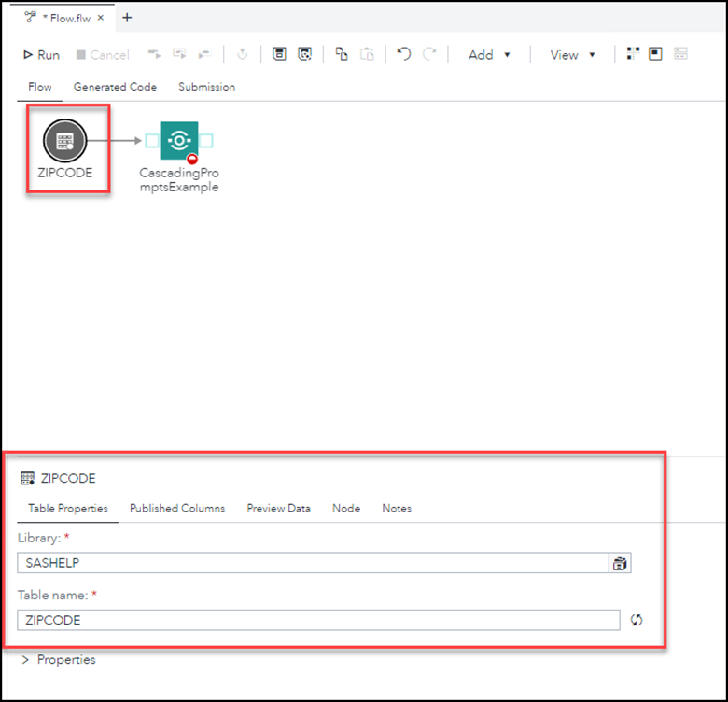Close the Flow.flw tab
Viewport: 728px width, 702px height.
click(101, 18)
